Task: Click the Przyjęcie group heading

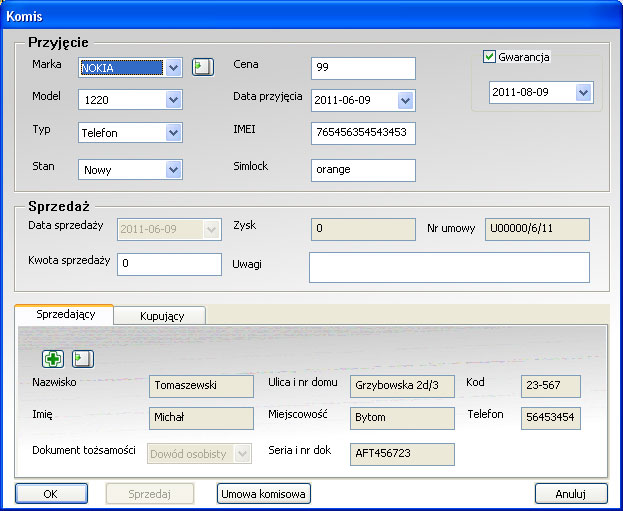Action: [x=58, y=43]
